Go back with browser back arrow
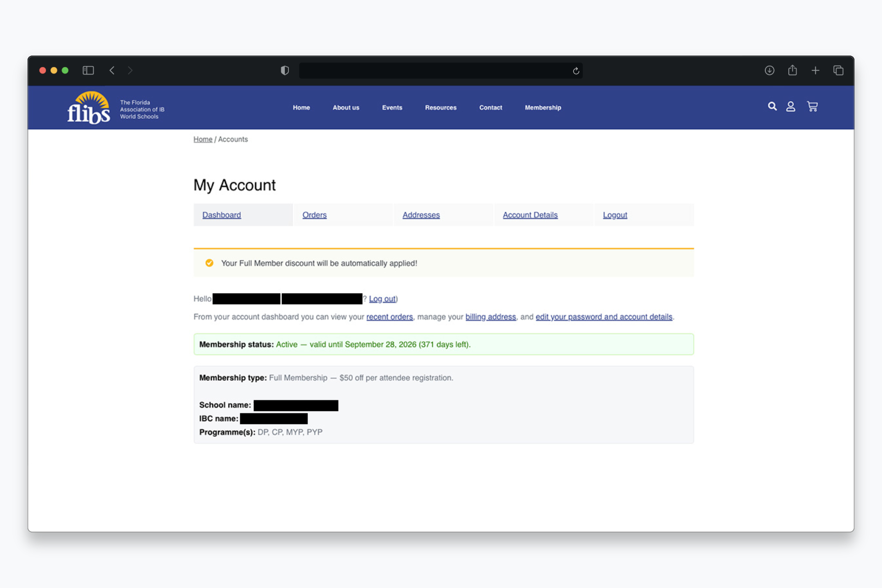Image resolution: width=882 pixels, height=588 pixels. click(112, 70)
